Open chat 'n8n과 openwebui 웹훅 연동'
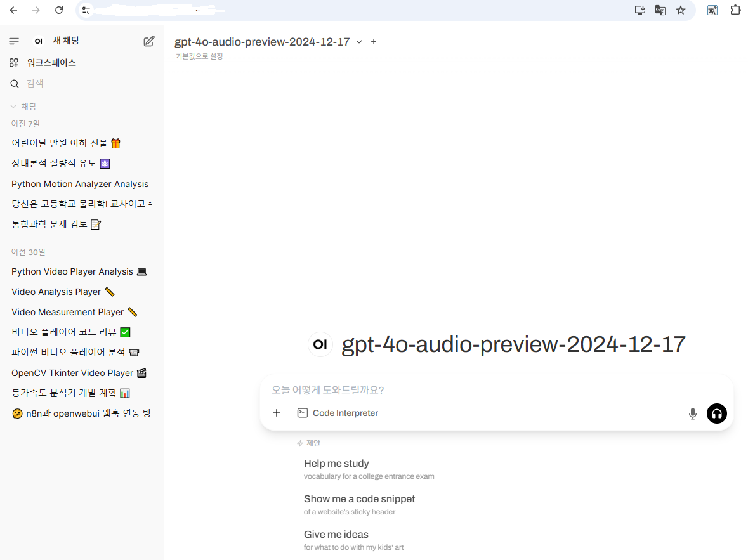 81,413
